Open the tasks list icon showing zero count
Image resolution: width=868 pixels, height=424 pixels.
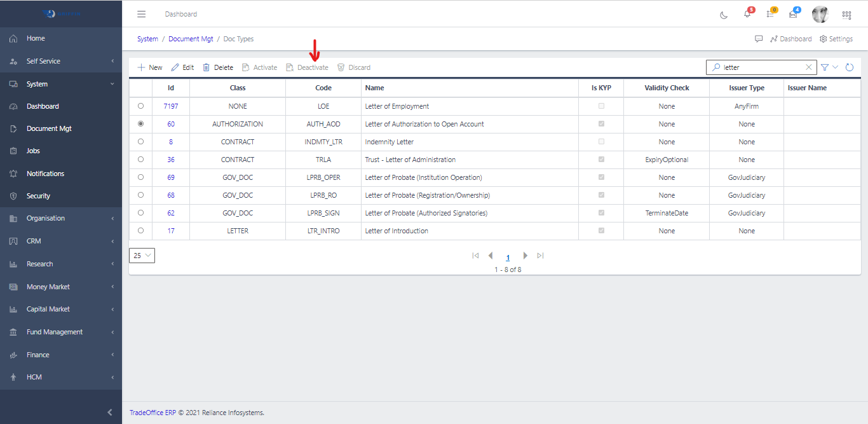tap(770, 14)
